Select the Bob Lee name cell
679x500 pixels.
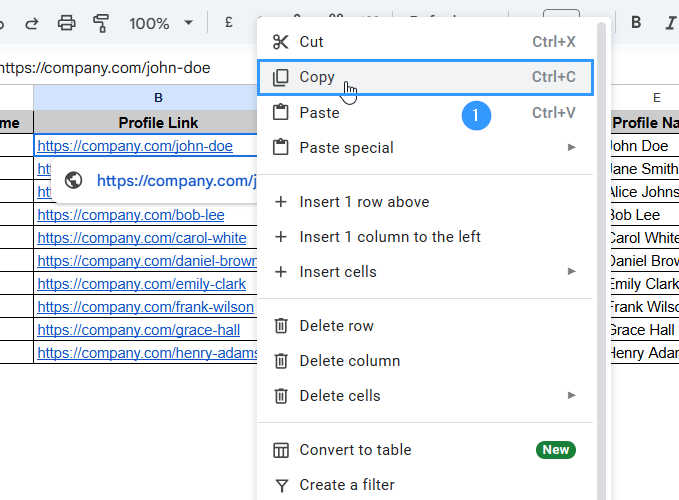pyautogui.click(x=645, y=215)
